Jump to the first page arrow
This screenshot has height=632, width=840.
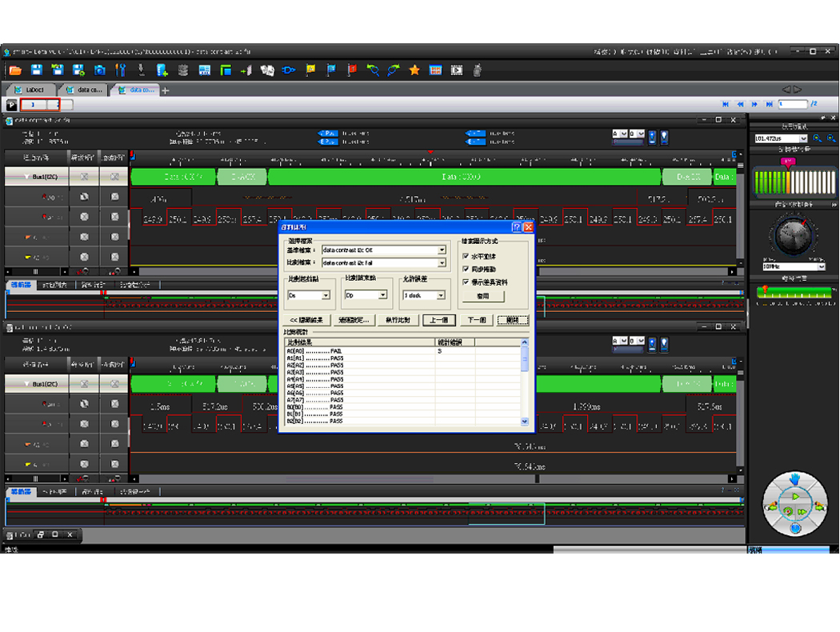pos(726,104)
